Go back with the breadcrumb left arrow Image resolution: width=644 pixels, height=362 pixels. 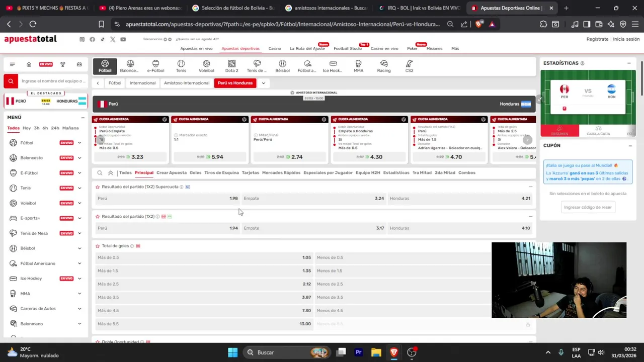98,83
